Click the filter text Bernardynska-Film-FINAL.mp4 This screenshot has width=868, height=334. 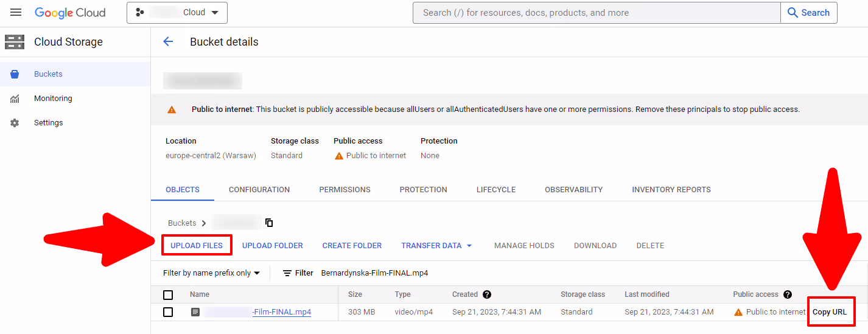click(x=374, y=273)
